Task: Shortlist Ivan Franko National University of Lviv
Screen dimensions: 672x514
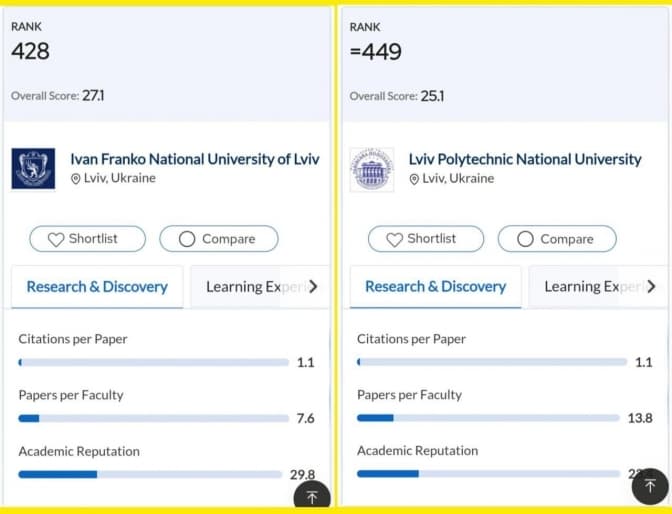Action: tap(87, 239)
